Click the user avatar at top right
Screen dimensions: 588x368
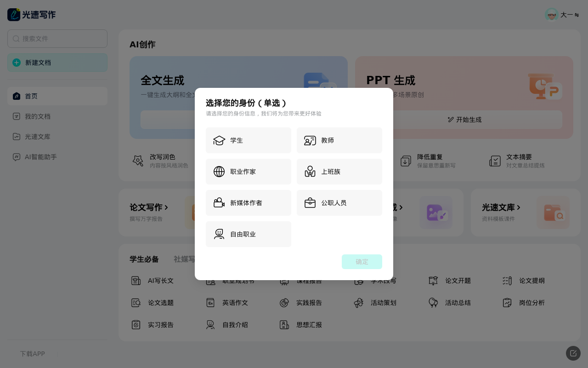(x=552, y=15)
